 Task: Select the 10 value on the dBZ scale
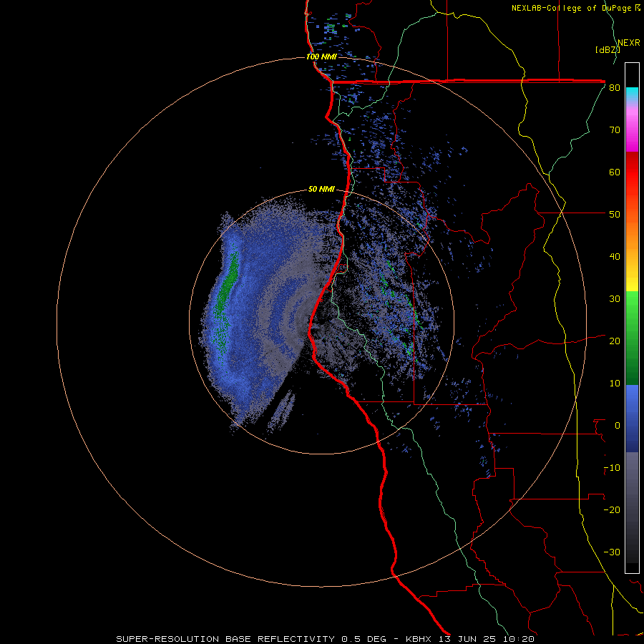[x=615, y=384]
